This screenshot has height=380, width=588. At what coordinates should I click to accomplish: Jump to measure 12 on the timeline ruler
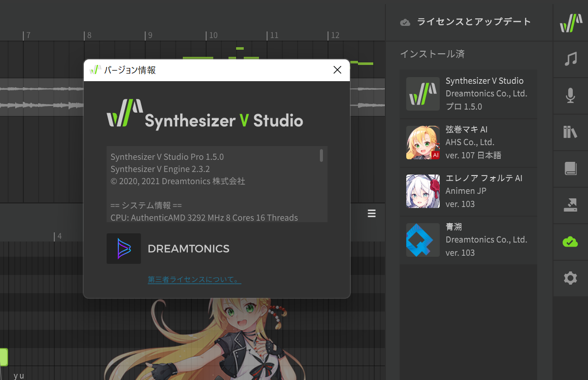pyautogui.click(x=334, y=35)
